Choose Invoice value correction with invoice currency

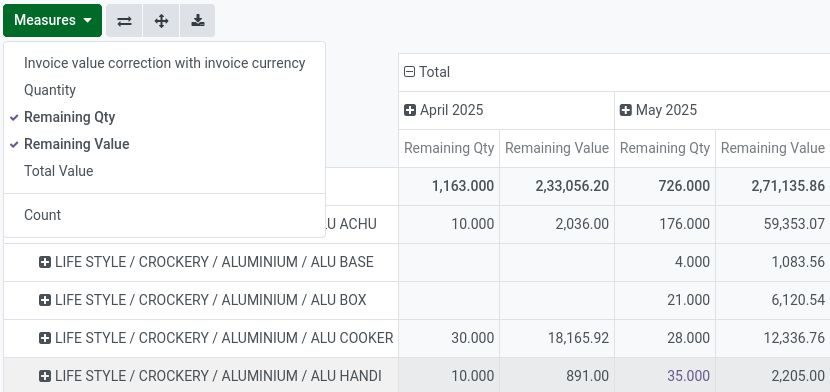165,63
